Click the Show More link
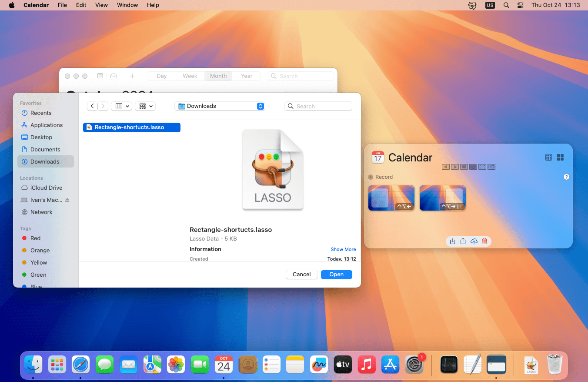 point(343,249)
